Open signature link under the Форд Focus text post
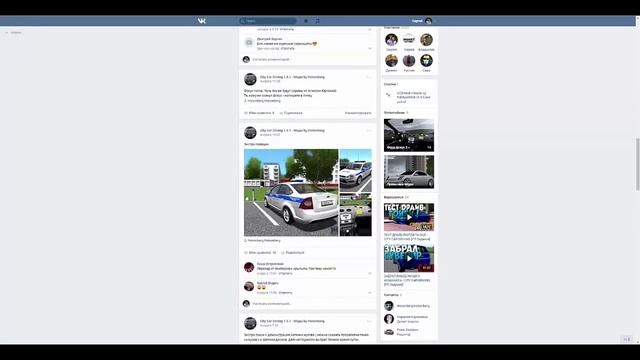Screen dimensions: 640x360 point(262,100)
